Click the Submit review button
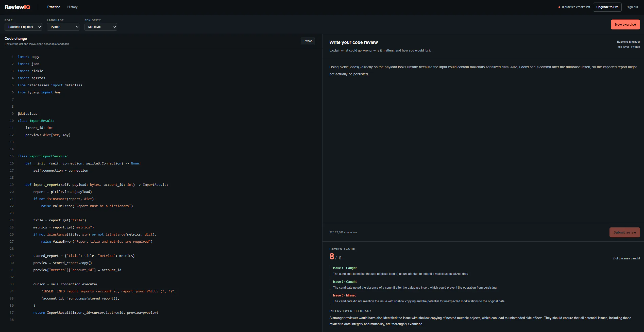The image size is (644, 332). [x=624, y=233]
